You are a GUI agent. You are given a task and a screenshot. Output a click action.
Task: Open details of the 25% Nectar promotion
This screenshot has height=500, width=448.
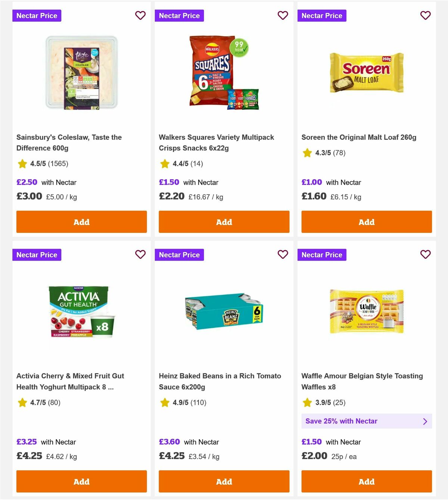(x=367, y=421)
